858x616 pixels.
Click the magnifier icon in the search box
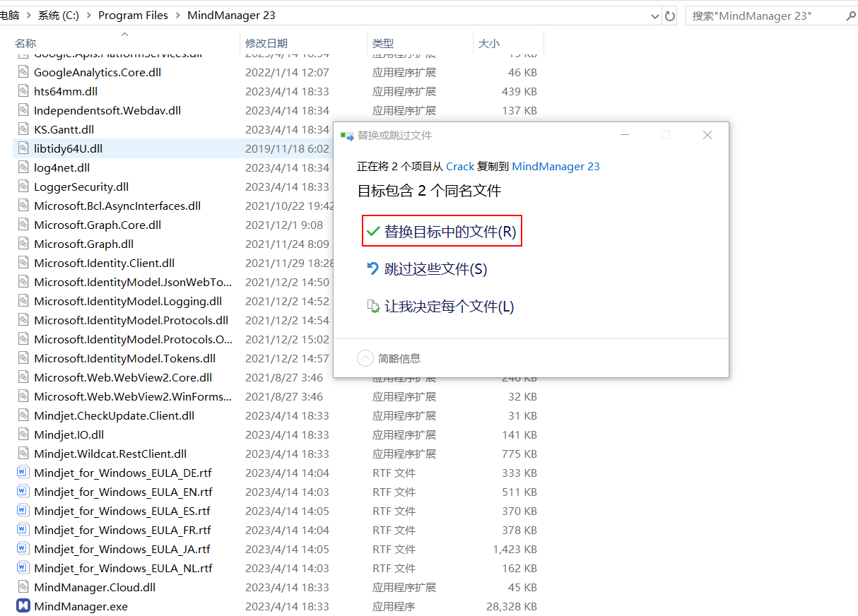[850, 16]
